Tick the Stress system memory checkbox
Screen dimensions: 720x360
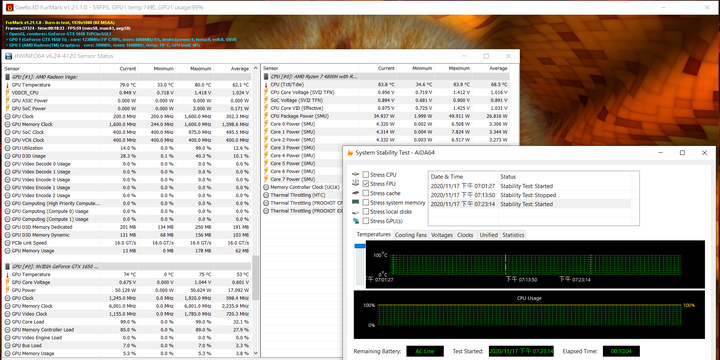pyautogui.click(x=366, y=202)
